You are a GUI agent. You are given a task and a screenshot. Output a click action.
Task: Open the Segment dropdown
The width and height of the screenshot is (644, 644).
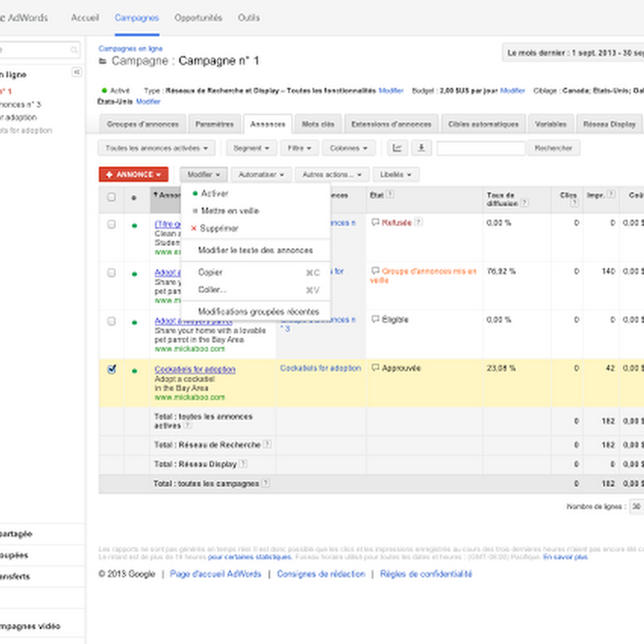(251, 148)
